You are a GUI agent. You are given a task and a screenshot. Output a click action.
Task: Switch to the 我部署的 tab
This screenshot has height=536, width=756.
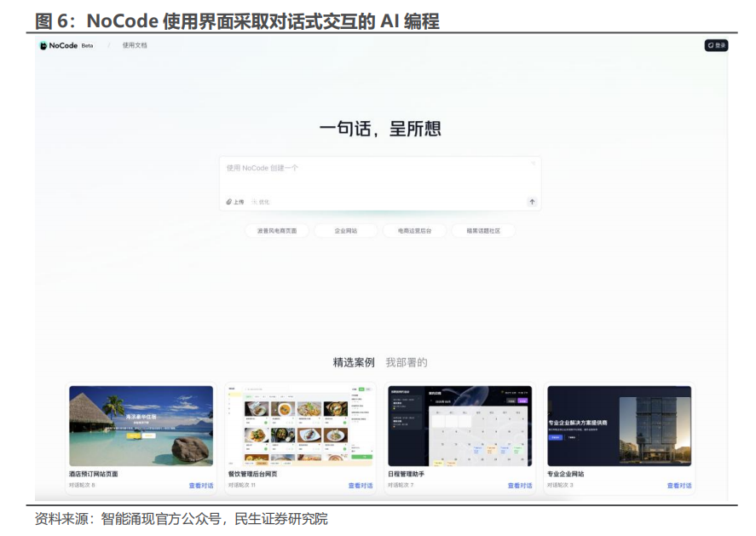(407, 362)
